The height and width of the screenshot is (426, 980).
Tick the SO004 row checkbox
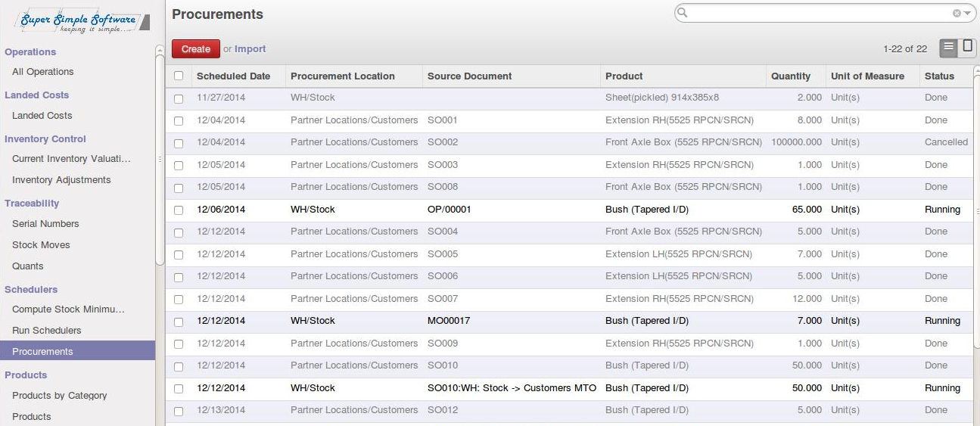tap(179, 232)
